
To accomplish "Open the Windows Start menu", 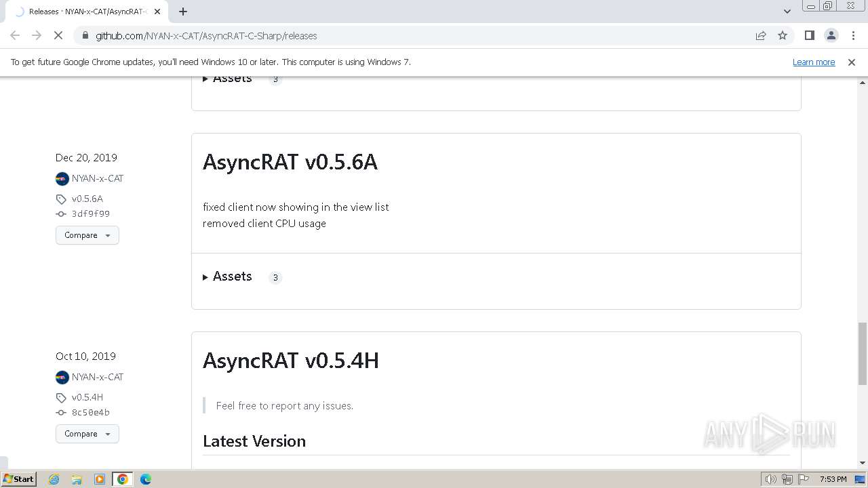I will pyautogui.click(x=19, y=479).
